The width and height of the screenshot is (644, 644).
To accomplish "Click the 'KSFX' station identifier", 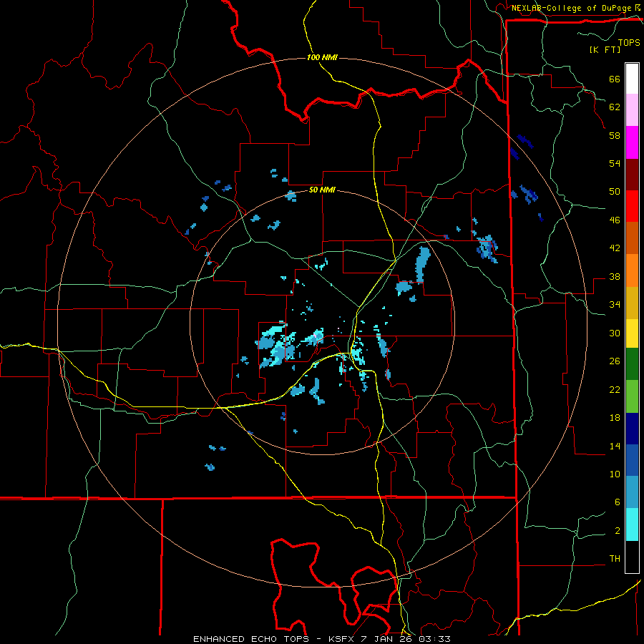I will click(x=342, y=639).
